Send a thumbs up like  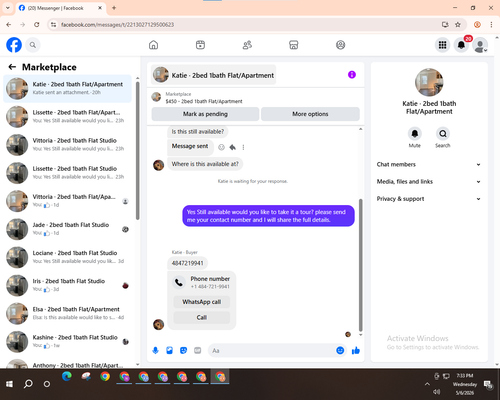point(356,350)
